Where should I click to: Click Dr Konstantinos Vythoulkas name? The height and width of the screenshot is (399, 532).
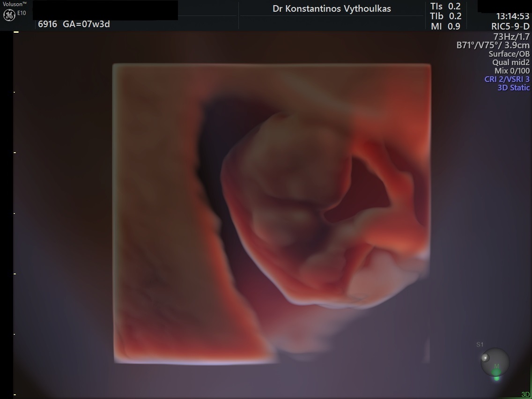[x=332, y=9]
